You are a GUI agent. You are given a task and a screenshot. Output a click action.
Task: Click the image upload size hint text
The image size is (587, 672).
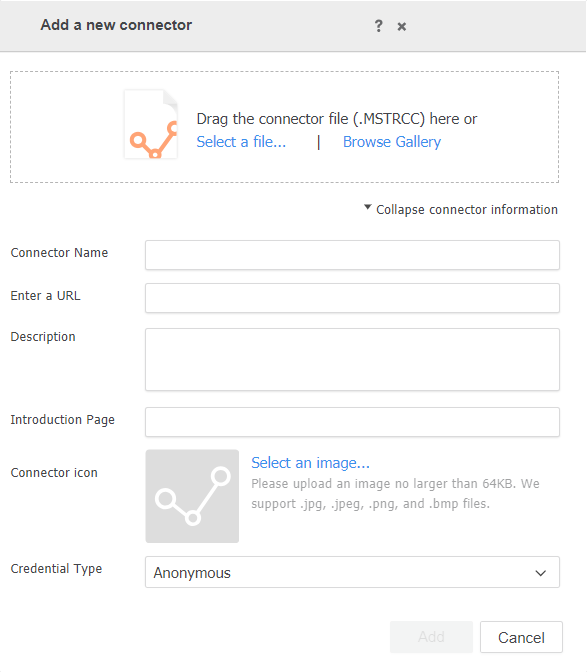tap(395, 493)
